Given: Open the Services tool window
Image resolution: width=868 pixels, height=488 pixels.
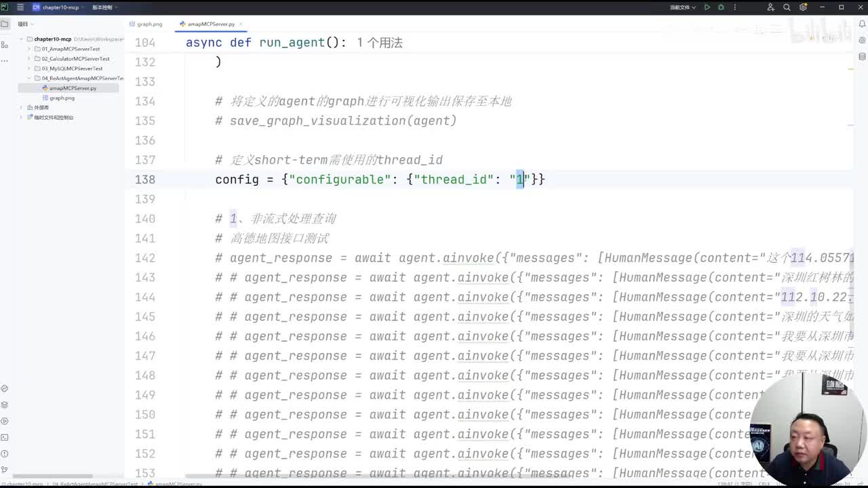Looking at the screenshot, I should 5,421.
